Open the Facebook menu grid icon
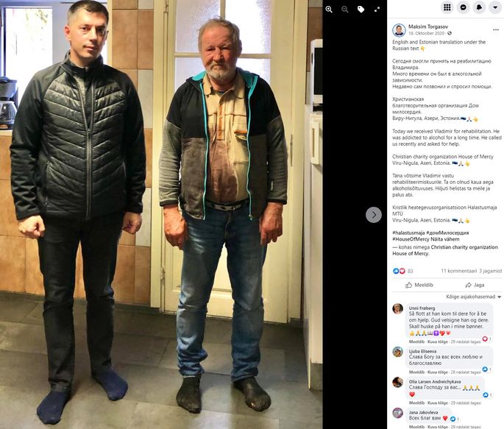 click(447, 7)
